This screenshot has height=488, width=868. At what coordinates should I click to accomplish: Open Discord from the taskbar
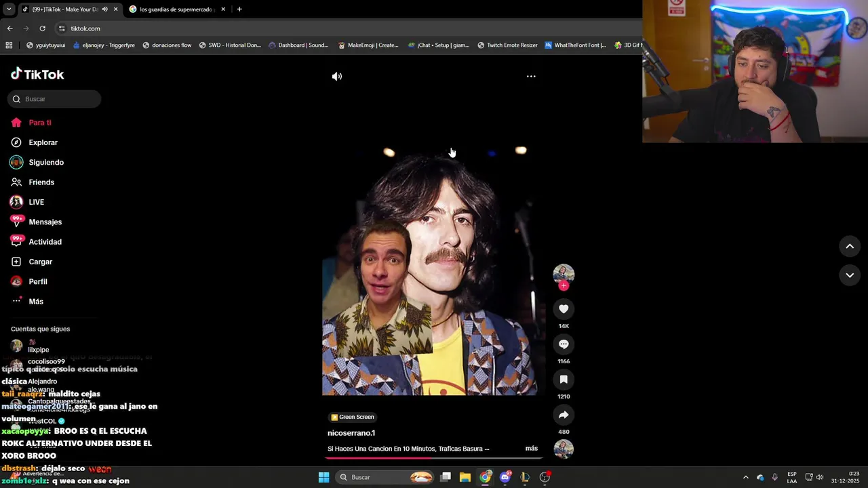(x=505, y=477)
